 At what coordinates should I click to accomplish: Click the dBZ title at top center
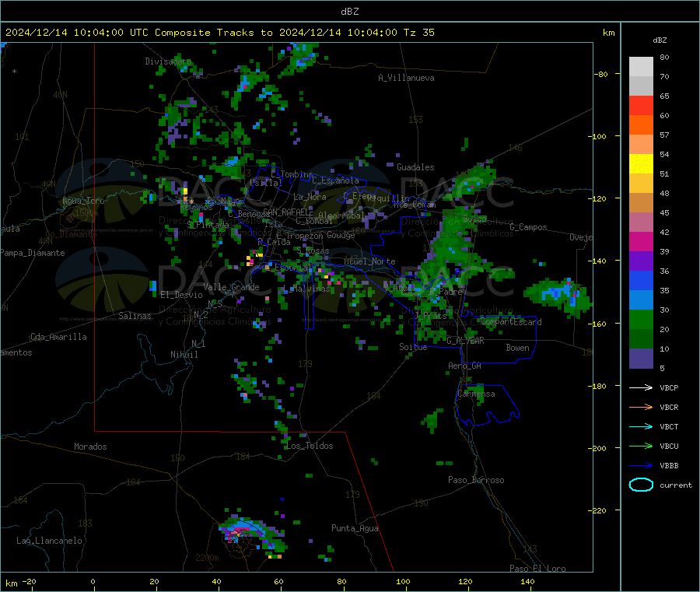pyautogui.click(x=349, y=12)
